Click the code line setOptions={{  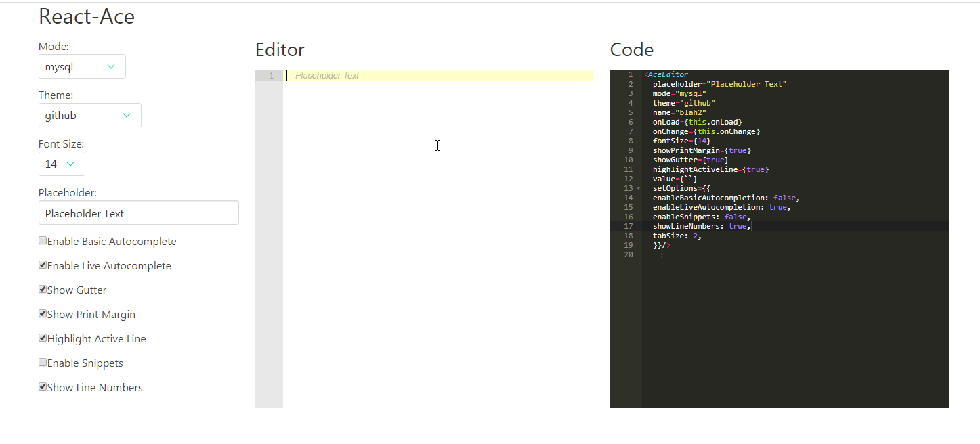pos(682,188)
